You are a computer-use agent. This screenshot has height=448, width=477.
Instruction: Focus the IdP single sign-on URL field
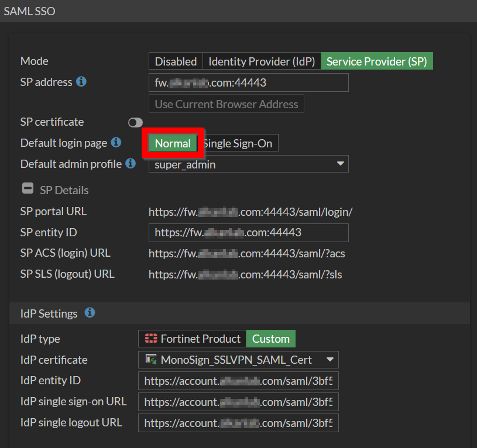[x=238, y=402]
